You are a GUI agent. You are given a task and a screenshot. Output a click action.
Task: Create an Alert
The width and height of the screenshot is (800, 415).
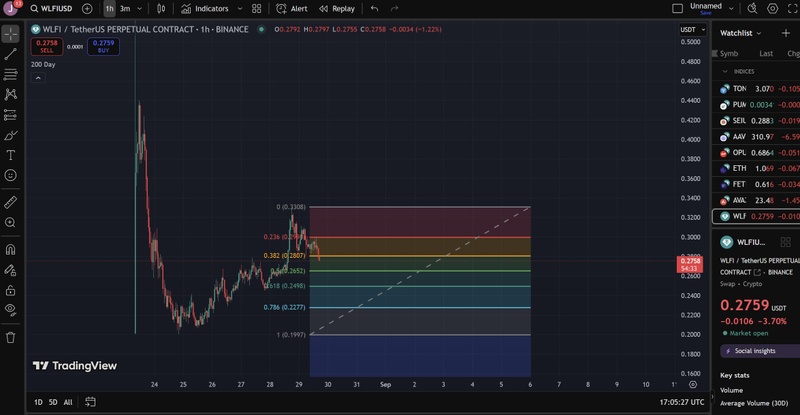pos(292,9)
